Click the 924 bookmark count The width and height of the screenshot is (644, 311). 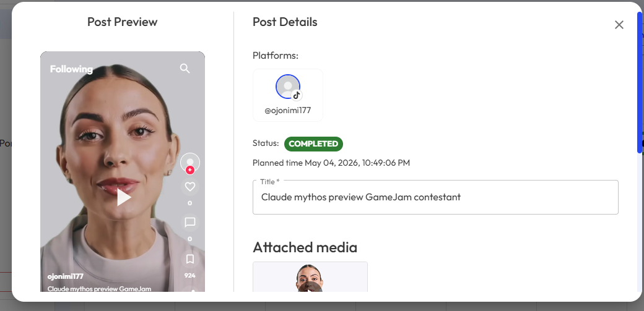point(189,275)
